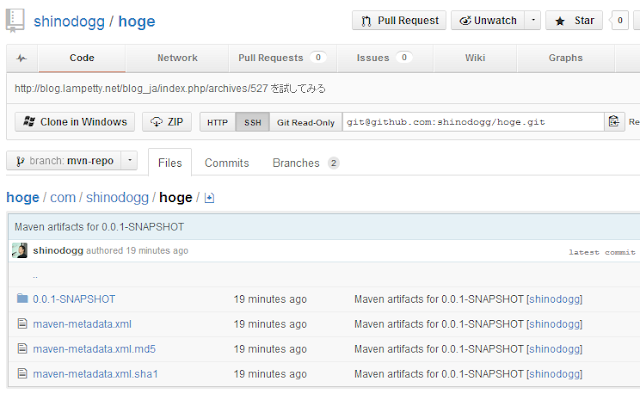Click shinodogg's avatar thumbnail
The width and height of the screenshot is (640, 394).
coord(20,250)
